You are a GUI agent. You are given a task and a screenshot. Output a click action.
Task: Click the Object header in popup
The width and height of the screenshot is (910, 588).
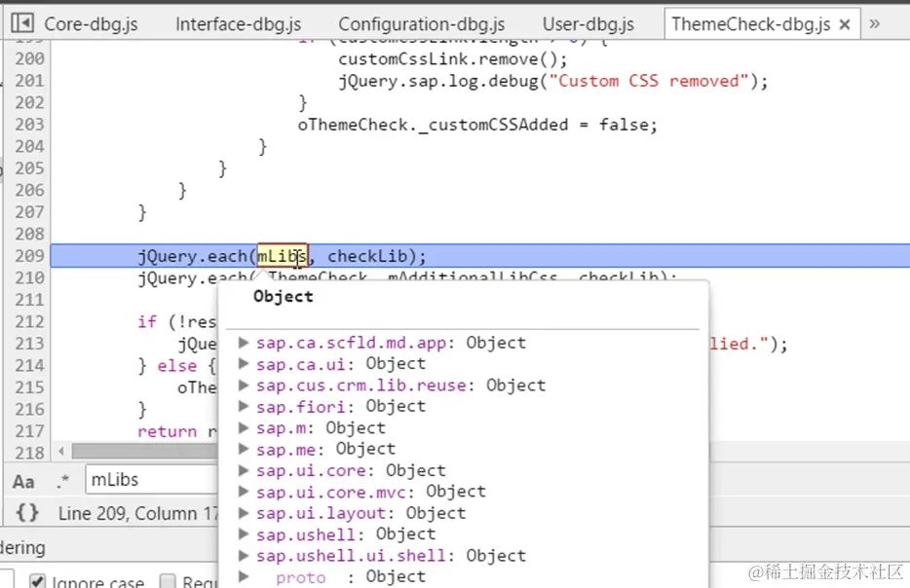pos(284,296)
